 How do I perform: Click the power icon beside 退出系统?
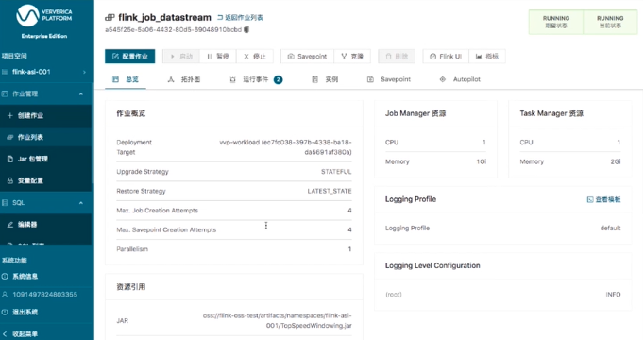tap(5, 312)
